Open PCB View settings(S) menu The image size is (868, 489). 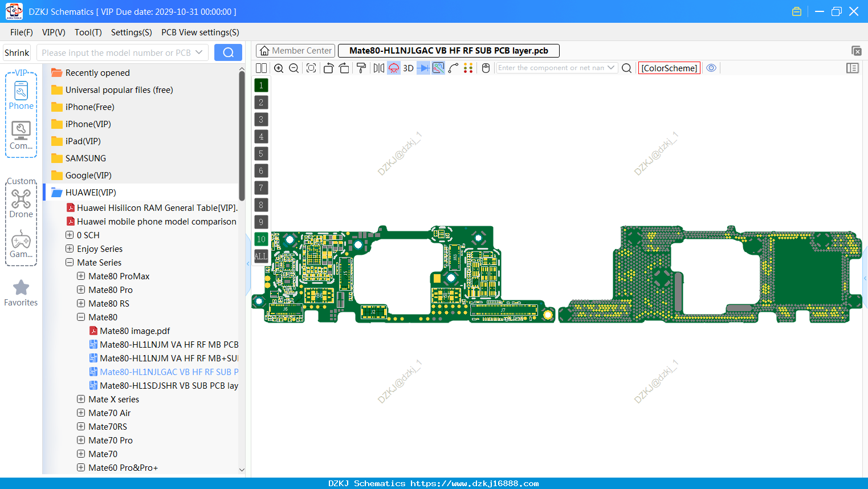[x=200, y=32]
